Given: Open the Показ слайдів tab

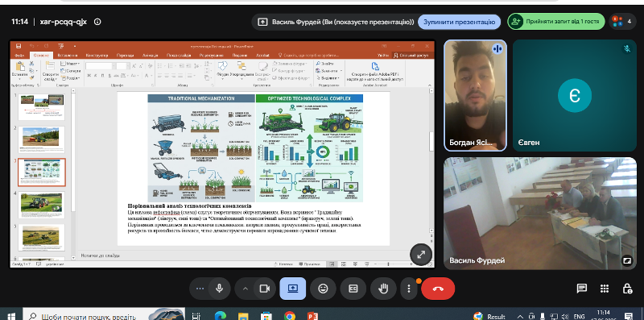Looking at the screenshot, I should point(179,55).
